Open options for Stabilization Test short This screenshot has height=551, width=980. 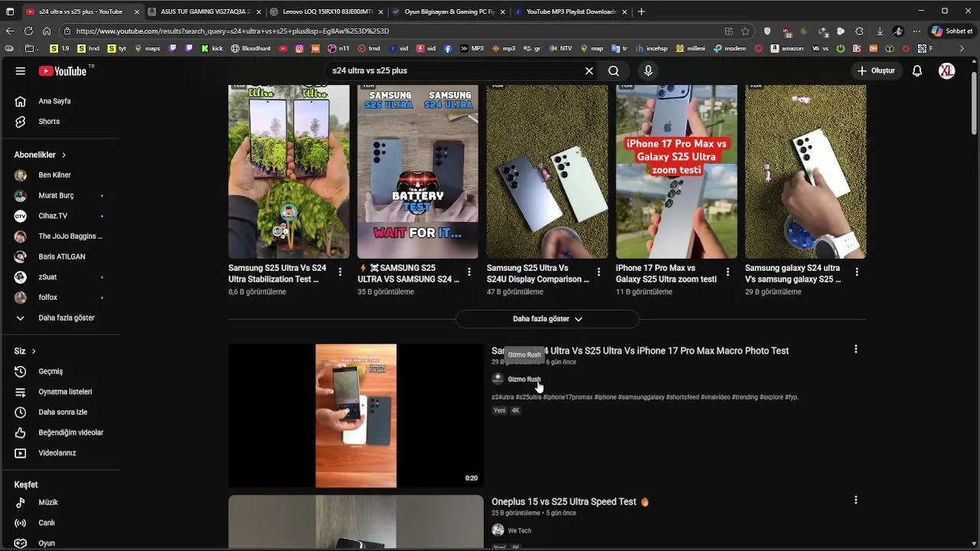pos(340,272)
